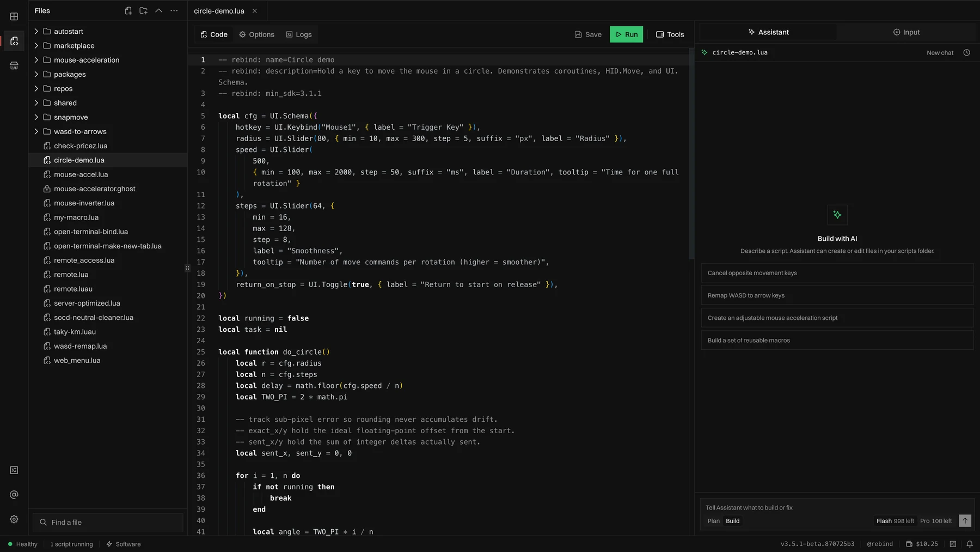This screenshot has height=552, width=980.
Task: Click the $10.25 balance in status bar
Action: click(x=922, y=544)
